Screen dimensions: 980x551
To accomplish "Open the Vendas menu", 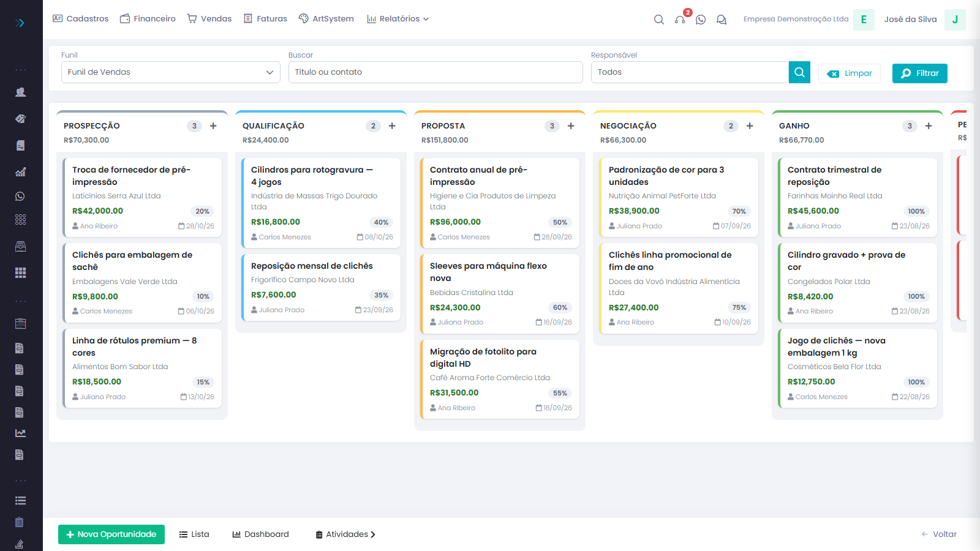I will pyautogui.click(x=209, y=19).
